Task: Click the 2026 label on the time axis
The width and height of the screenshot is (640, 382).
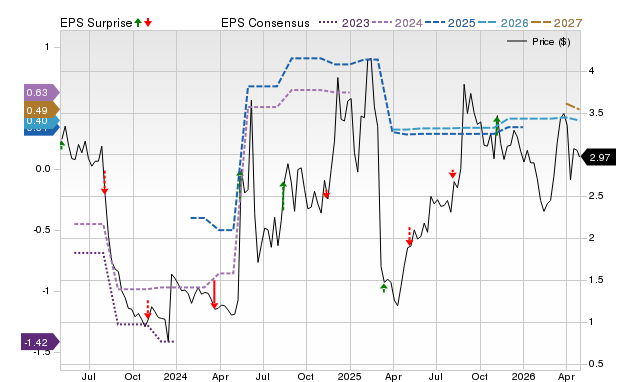Action: (x=523, y=376)
